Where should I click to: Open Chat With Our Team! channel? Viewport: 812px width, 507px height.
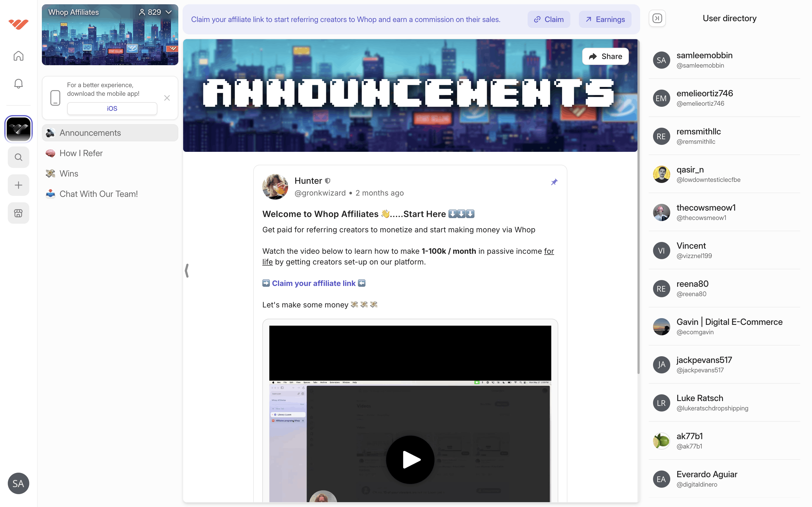point(98,194)
